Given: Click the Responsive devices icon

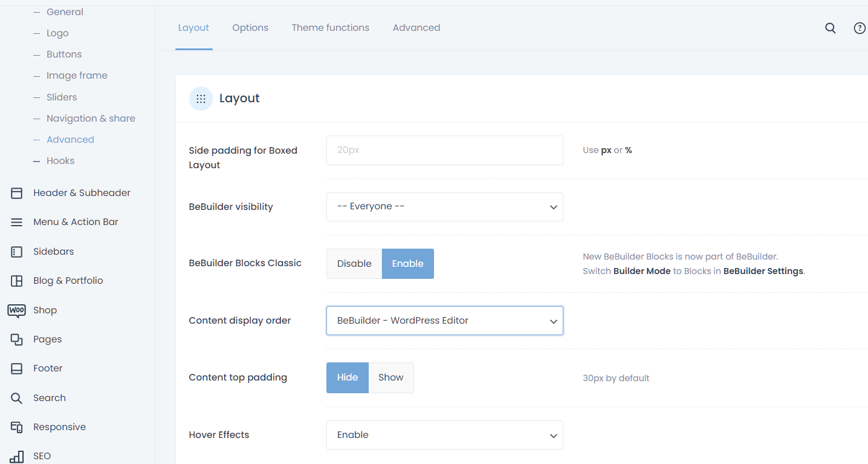Looking at the screenshot, I should click(x=17, y=427).
